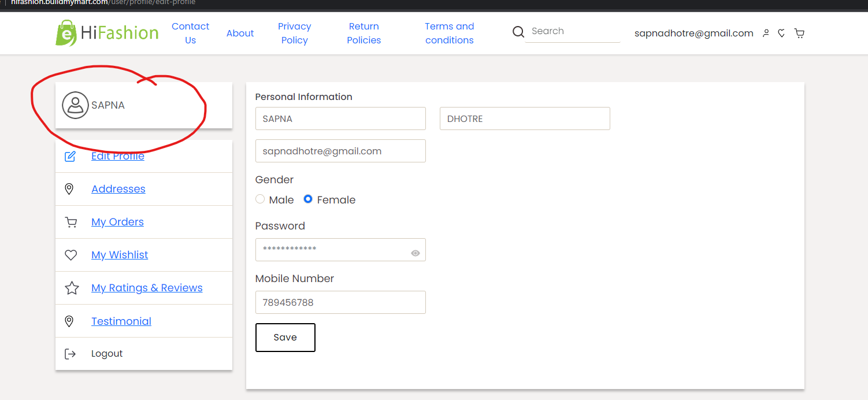This screenshot has width=868, height=400.
Task: Click the last name field DHOTRE
Action: pyautogui.click(x=525, y=118)
